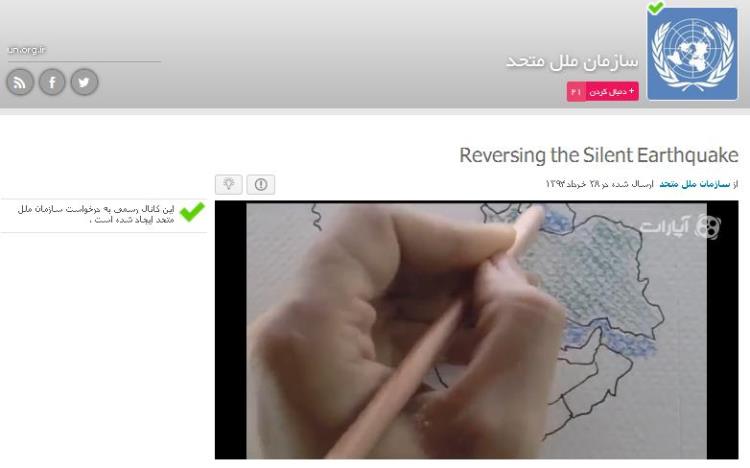Open the RSS feed icon
This screenshot has height=468, width=750.
[x=20, y=82]
